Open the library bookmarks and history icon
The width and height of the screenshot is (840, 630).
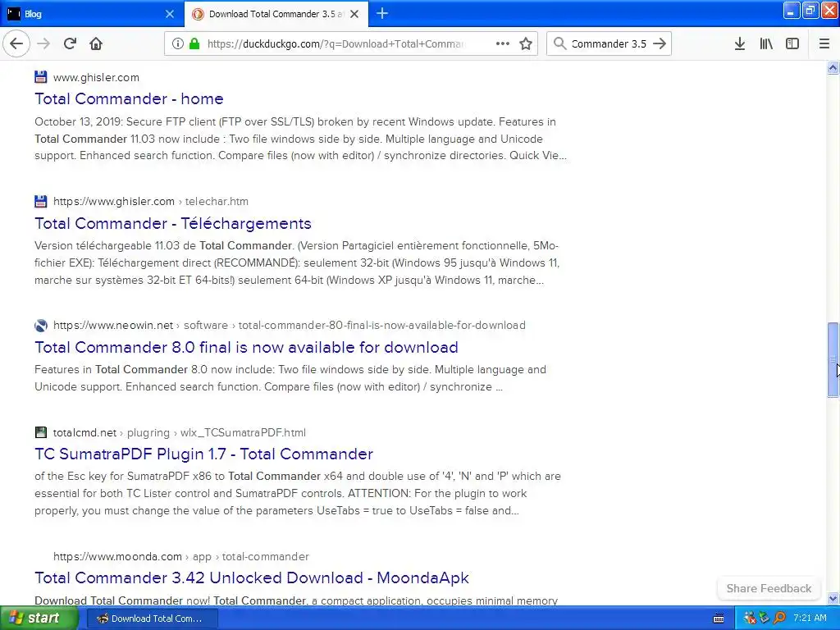tap(766, 43)
